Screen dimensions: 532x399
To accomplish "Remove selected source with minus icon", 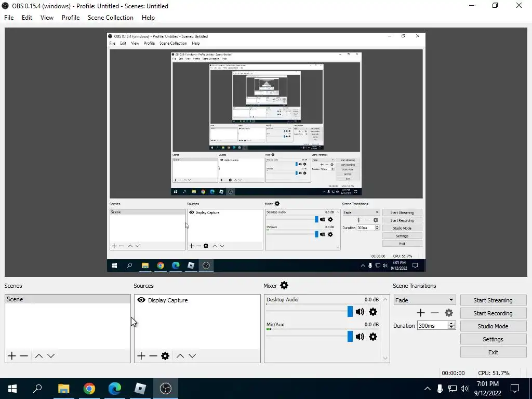I will click(x=153, y=356).
